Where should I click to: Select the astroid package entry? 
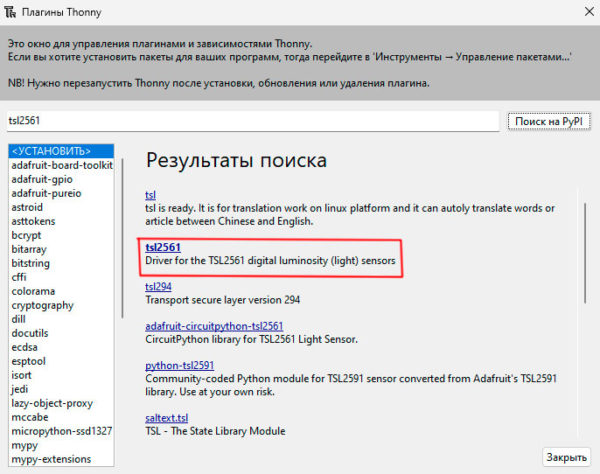tap(27, 207)
